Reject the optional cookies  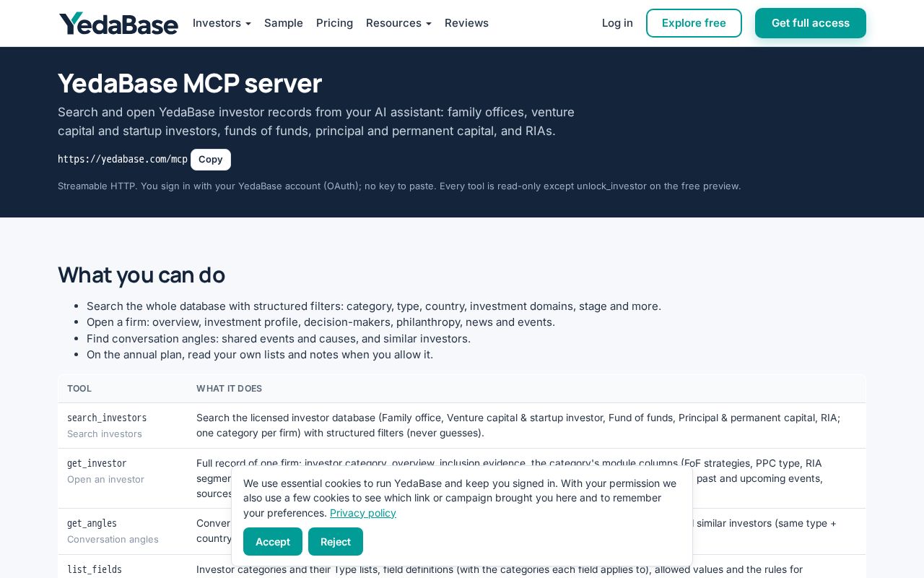click(336, 541)
